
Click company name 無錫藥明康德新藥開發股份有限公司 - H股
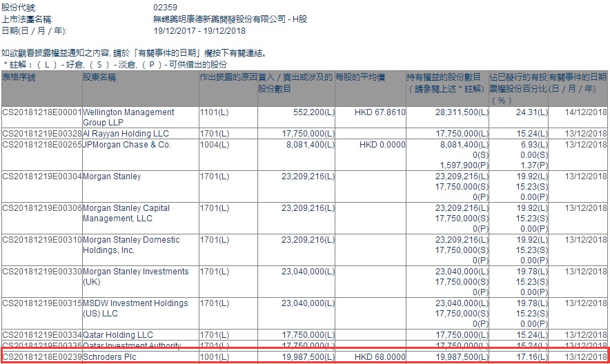pyautogui.click(x=230, y=19)
